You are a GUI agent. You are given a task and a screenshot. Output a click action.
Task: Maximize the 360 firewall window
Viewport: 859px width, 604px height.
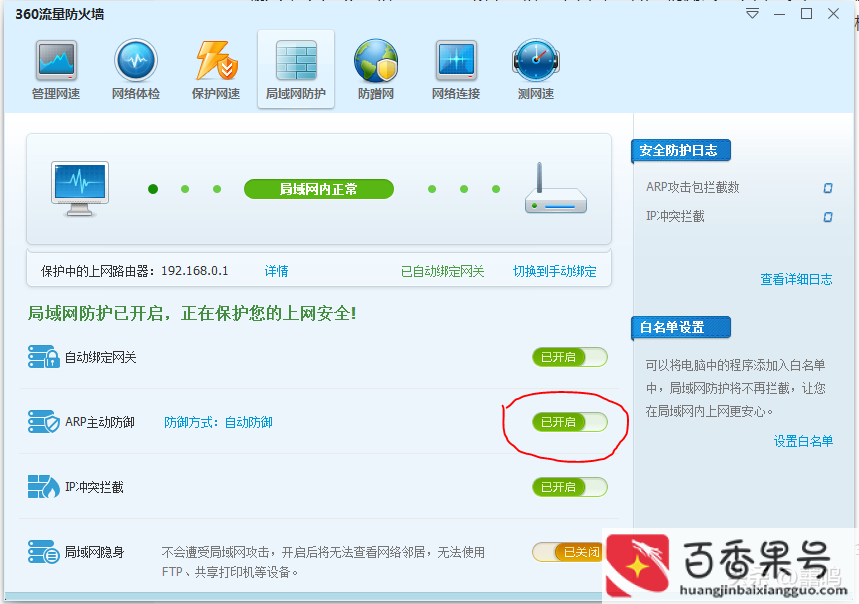point(806,14)
